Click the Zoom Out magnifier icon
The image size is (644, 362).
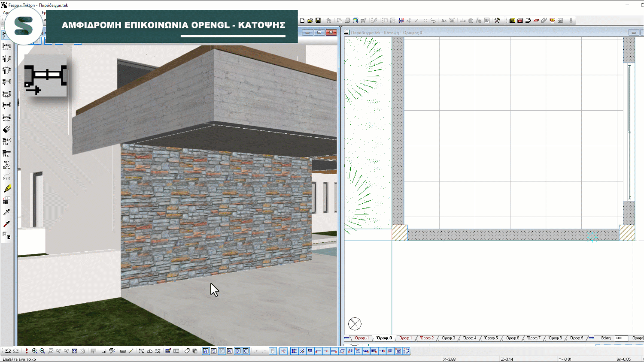coord(42,351)
